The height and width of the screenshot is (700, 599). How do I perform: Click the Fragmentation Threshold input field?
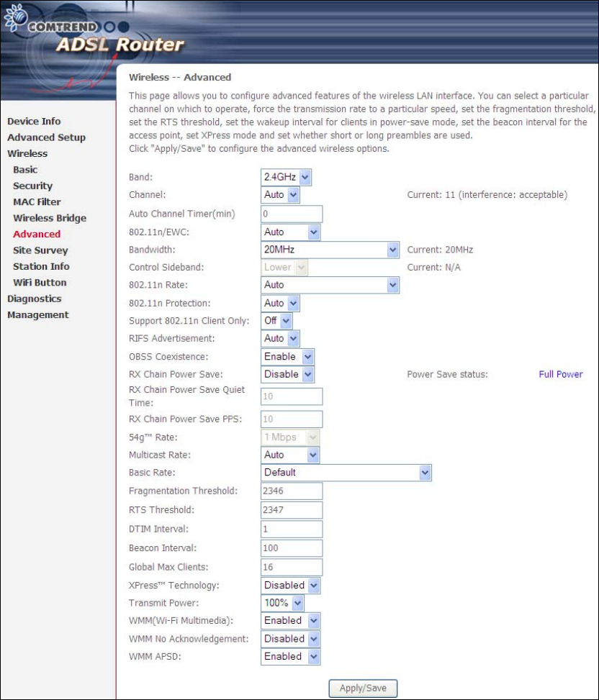coord(292,491)
